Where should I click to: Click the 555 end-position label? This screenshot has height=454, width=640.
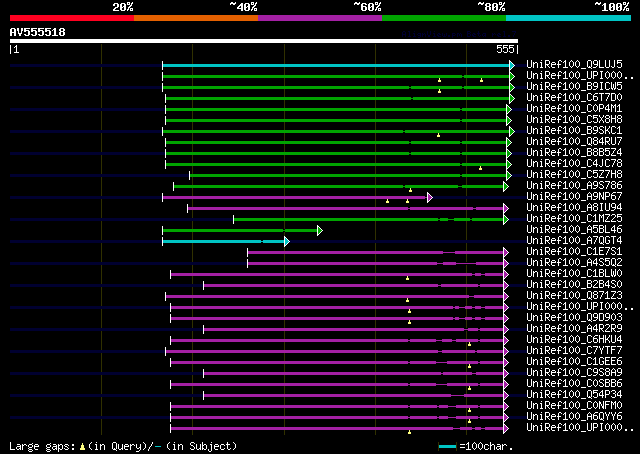point(505,49)
